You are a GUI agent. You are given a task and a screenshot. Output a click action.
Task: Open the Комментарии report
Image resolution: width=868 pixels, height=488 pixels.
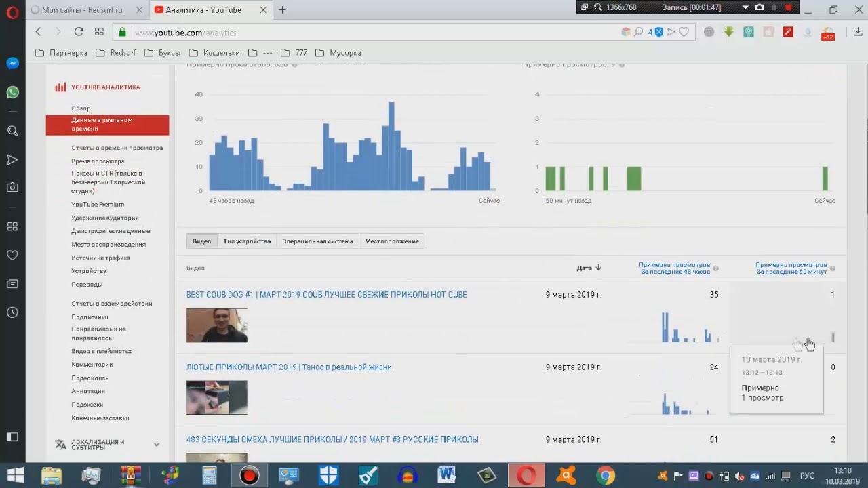pos(92,365)
